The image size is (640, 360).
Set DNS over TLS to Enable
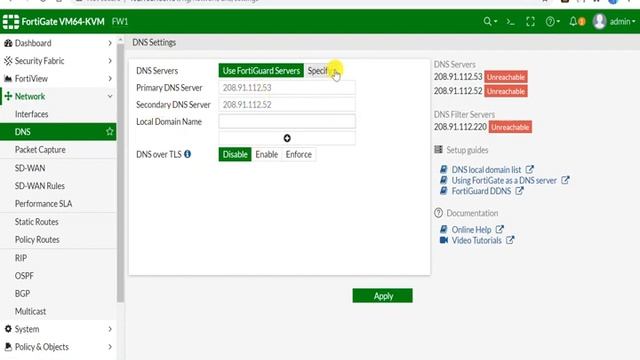click(x=267, y=154)
